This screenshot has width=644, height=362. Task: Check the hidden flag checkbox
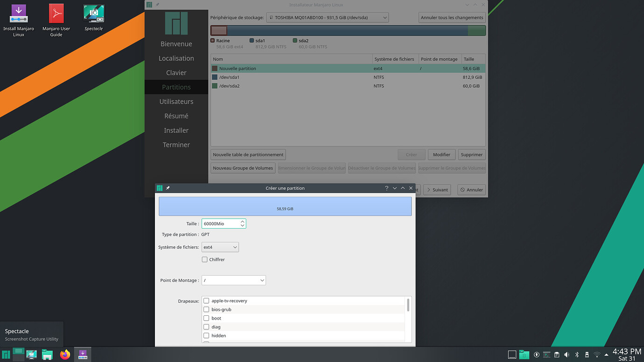[206, 335]
